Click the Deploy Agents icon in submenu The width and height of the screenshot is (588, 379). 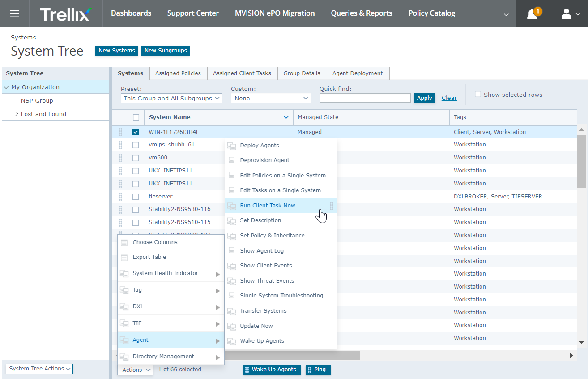coord(231,146)
